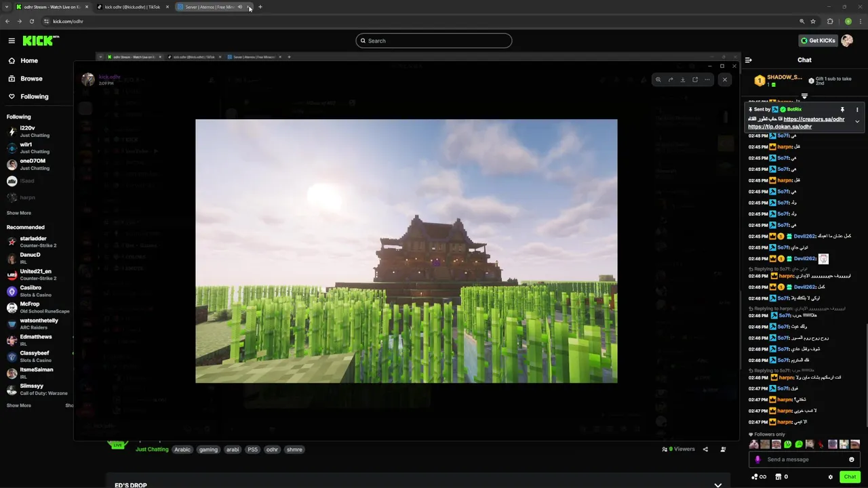This screenshot has width=868, height=488.
Task: Expand the ED'S DROP section
Action: 717,485
